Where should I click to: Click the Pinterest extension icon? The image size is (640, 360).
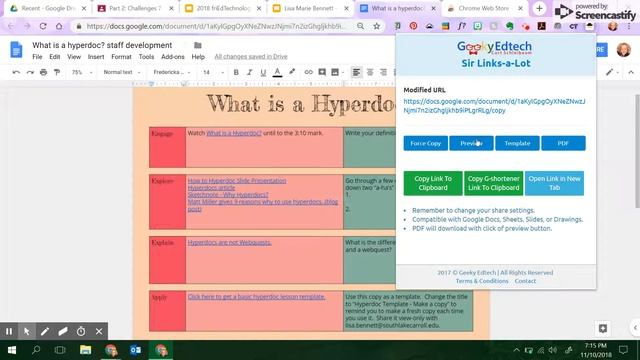coord(413,26)
